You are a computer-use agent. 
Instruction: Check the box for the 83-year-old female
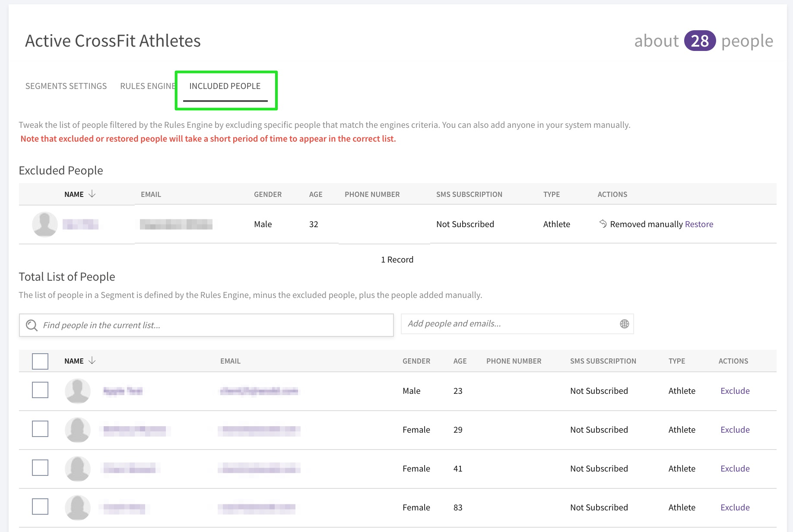tap(40, 507)
